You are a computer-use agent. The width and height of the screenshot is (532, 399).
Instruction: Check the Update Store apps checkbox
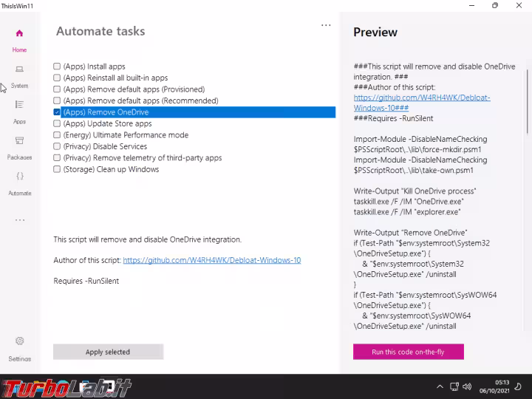click(57, 123)
